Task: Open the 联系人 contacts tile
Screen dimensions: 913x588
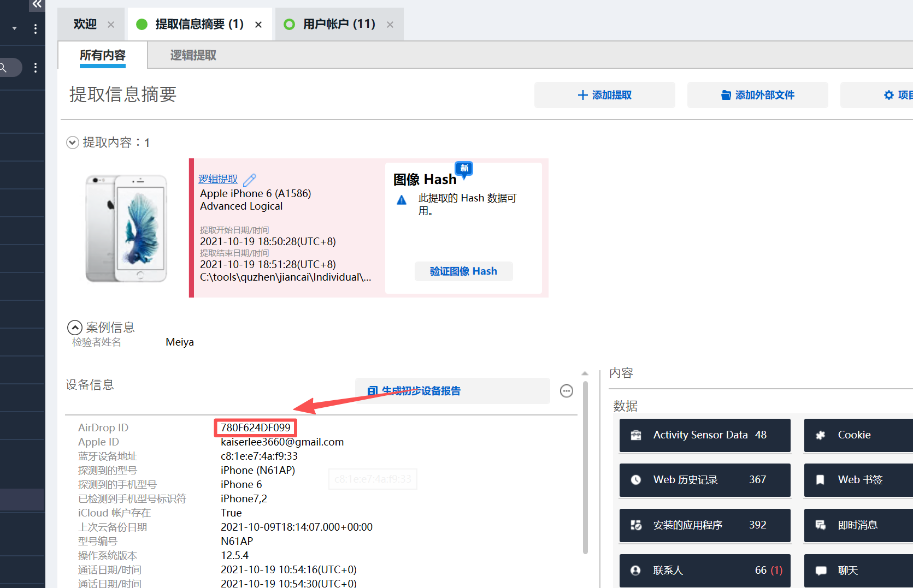Action: tap(704, 571)
